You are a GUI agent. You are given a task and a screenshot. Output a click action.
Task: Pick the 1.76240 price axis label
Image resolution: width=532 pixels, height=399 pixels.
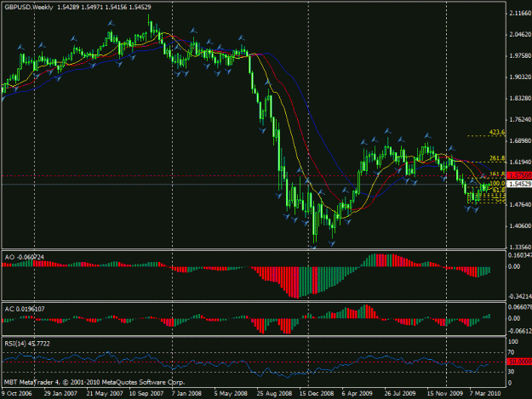pyautogui.click(x=520, y=119)
